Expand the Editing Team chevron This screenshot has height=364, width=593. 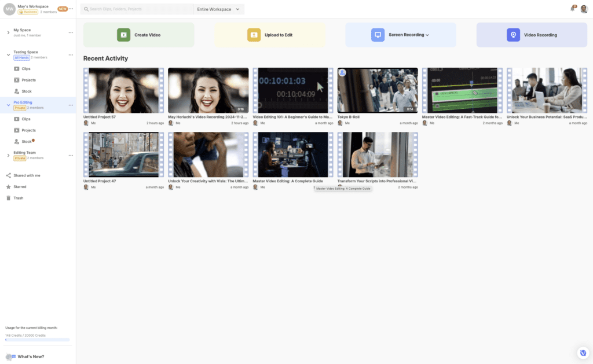pos(8,155)
